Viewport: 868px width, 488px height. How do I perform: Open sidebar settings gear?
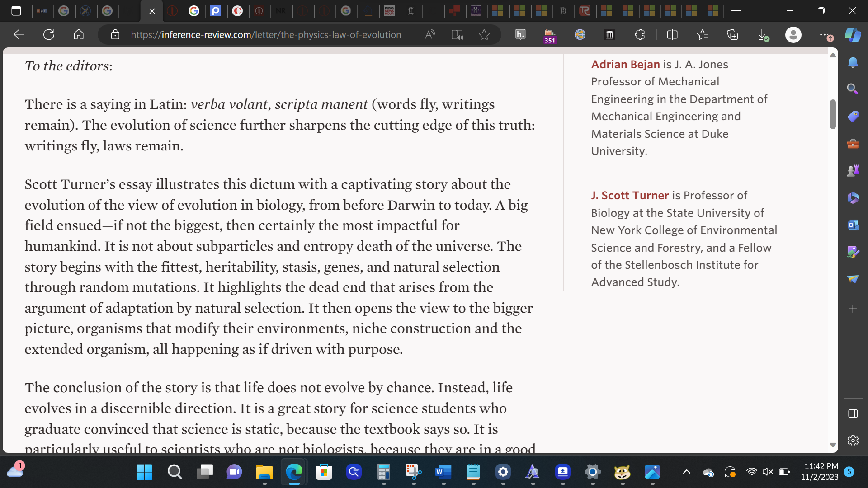(853, 441)
